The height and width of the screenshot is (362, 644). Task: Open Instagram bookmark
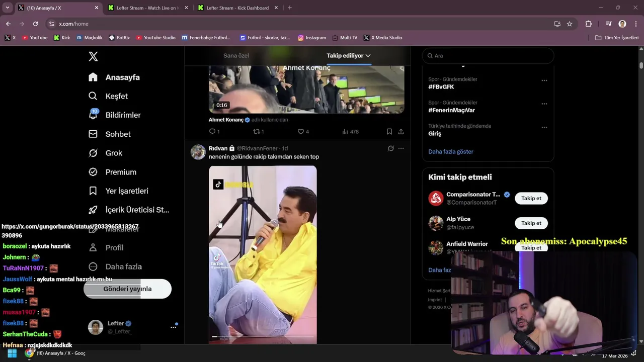(312, 38)
